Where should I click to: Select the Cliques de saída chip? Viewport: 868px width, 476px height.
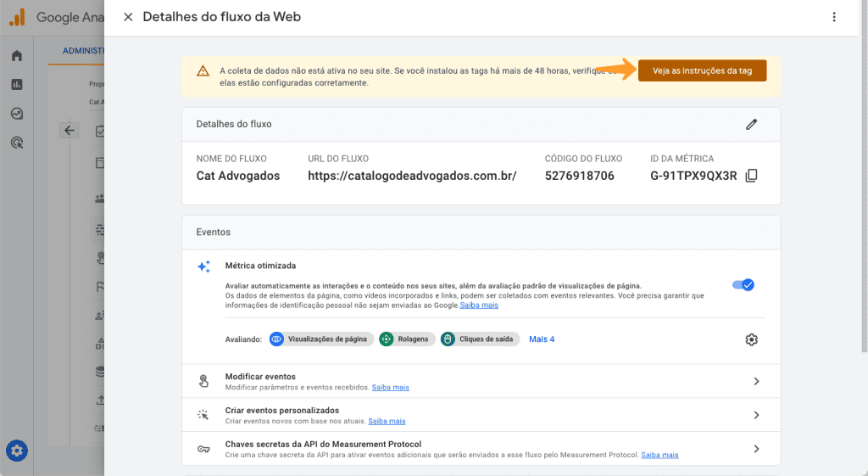(x=480, y=339)
